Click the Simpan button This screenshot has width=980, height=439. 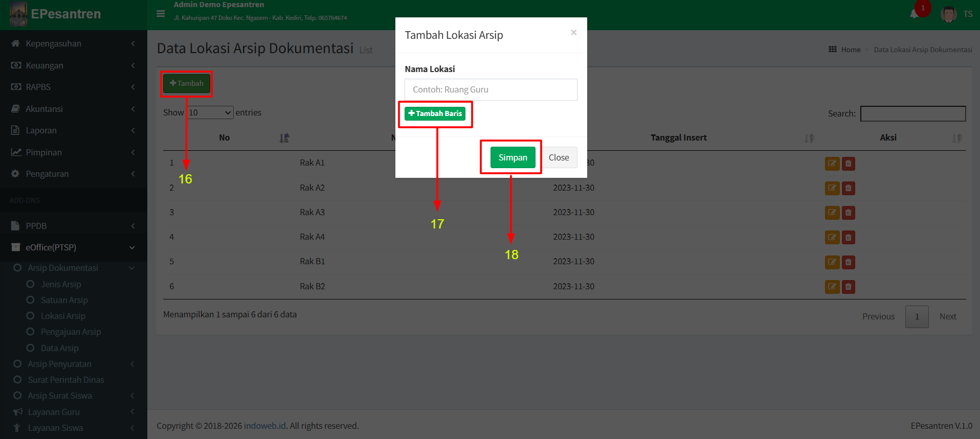coord(513,157)
